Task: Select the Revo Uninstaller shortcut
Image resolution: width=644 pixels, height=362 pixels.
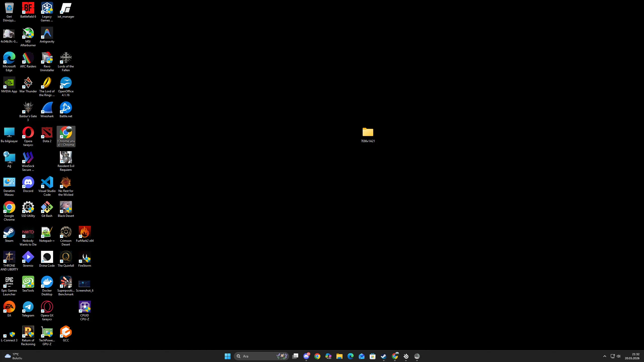Action: pos(47,62)
